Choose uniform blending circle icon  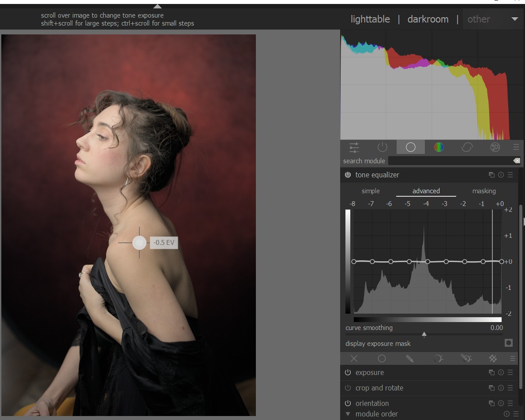click(382, 359)
